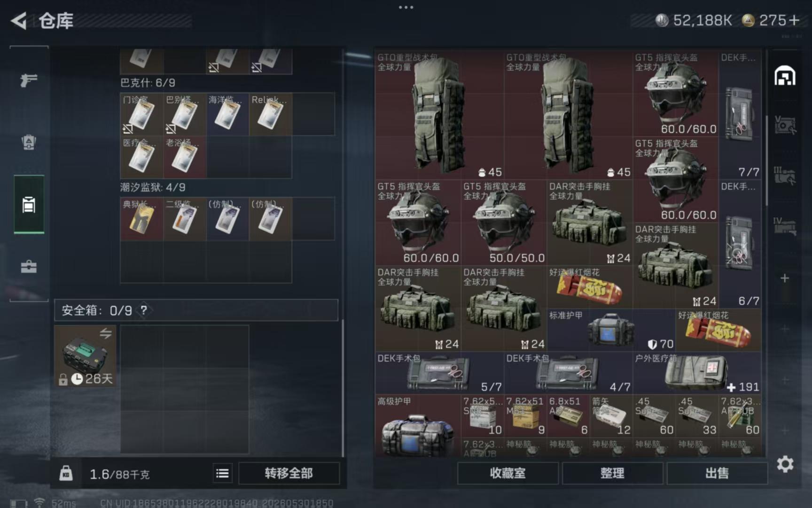Select the 标准护甲 repair kit item
The width and height of the screenshot is (812, 508).
click(x=611, y=330)
